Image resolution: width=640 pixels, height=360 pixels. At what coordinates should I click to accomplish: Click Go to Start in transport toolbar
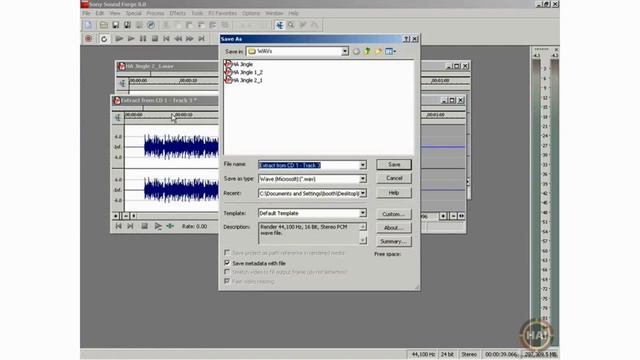pyautogui.click(x=166, y=39)
